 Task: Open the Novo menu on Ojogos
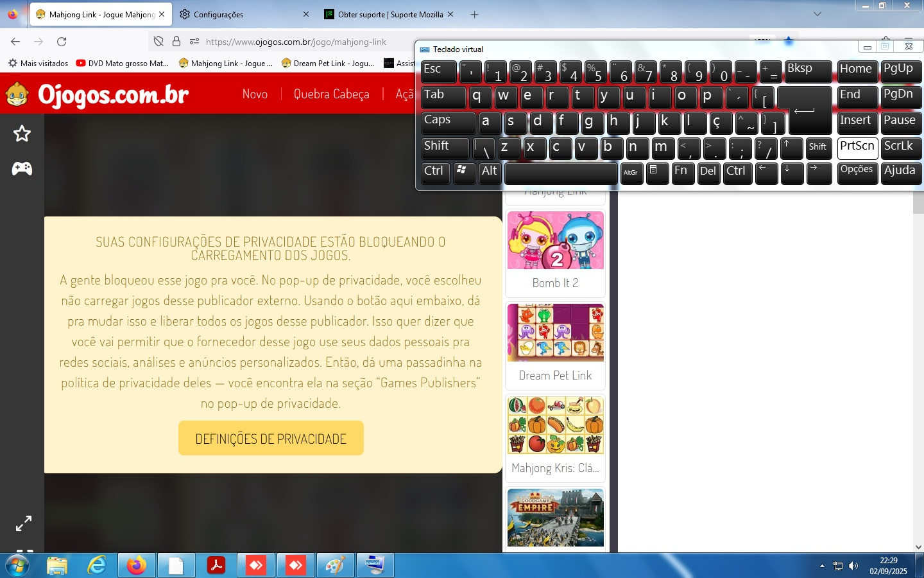coord(255,94)
